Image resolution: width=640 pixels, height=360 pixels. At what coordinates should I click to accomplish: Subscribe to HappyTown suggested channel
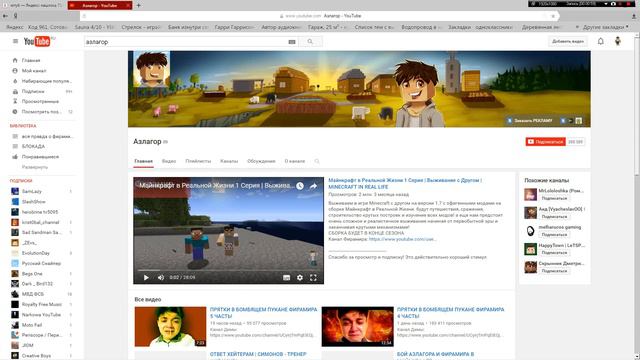554,253
